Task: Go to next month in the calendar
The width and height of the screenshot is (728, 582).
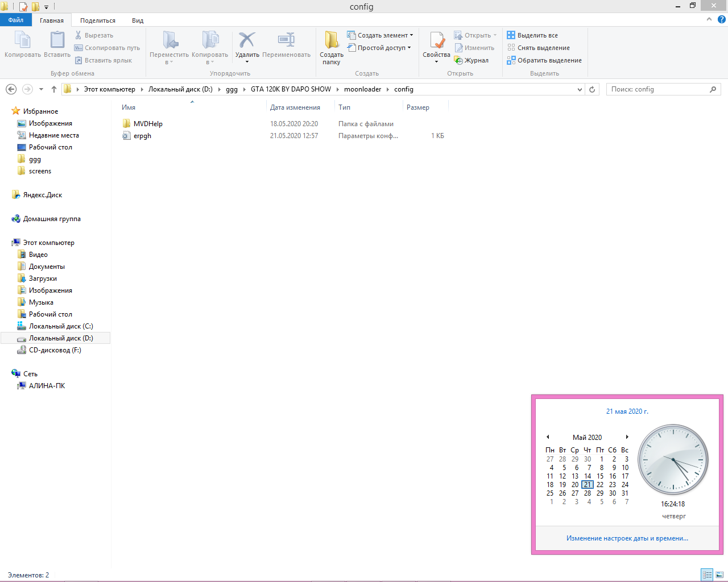Action: (x=627, y=437)
